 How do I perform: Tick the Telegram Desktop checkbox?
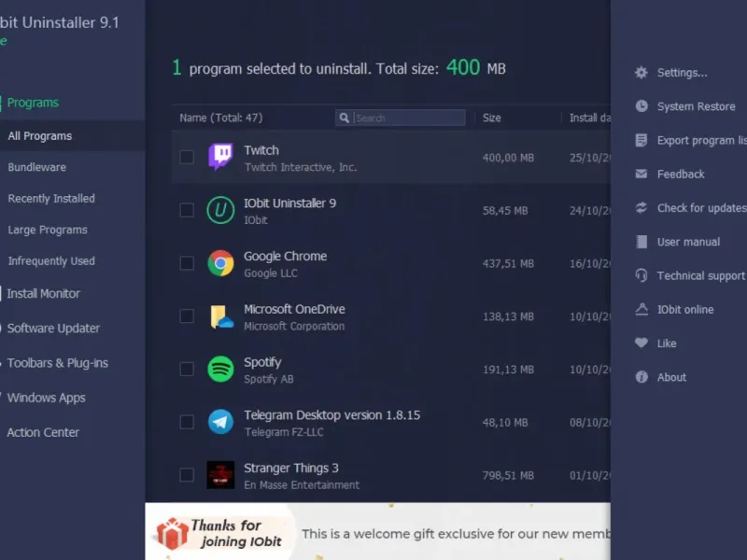pos(187,422)
